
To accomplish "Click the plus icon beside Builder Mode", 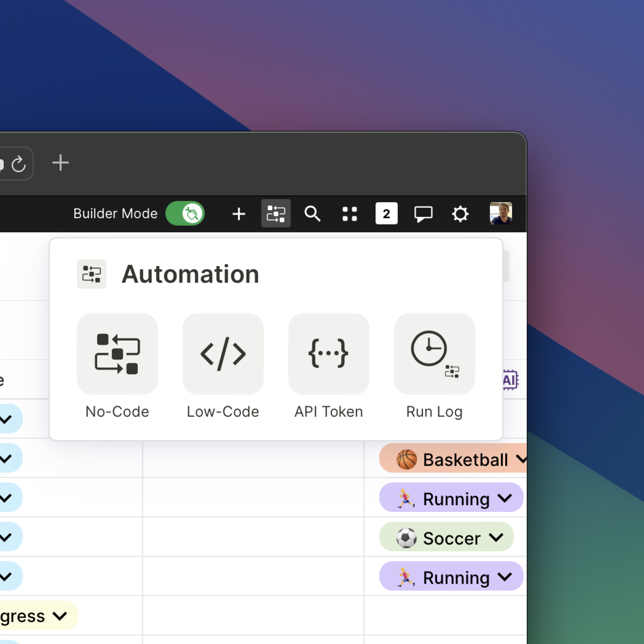I will pos(239,214).
